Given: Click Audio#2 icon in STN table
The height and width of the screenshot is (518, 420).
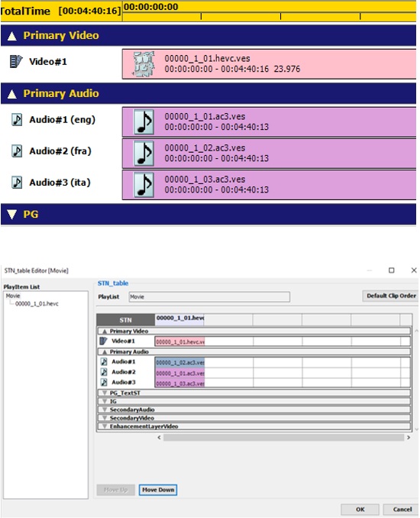Looking at the screenshot, I should click(104, 372).
